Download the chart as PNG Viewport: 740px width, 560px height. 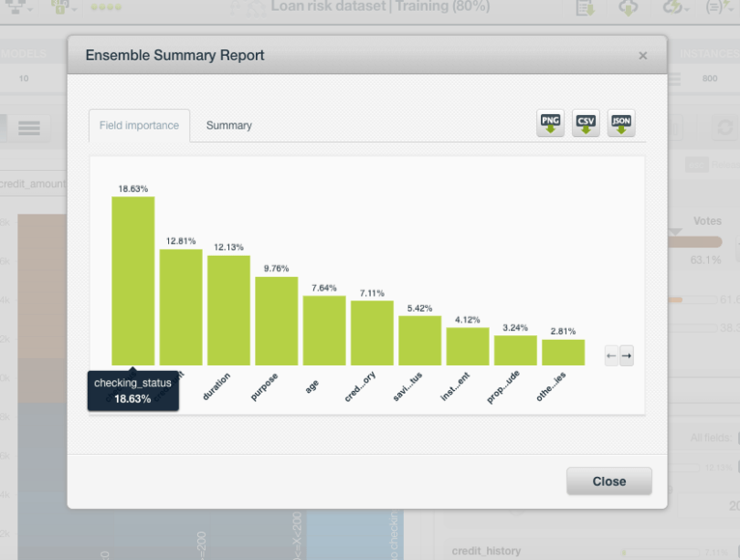[x=550, y=123]
